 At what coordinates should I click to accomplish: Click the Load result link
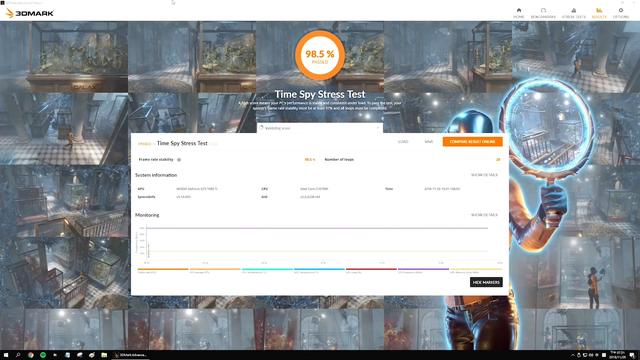pyautogui.click(x=403, y=142)
